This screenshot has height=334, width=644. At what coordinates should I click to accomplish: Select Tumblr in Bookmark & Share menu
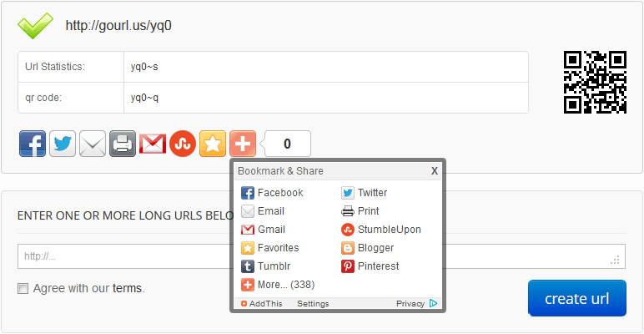pyautogui.click(x=273, y=266)
